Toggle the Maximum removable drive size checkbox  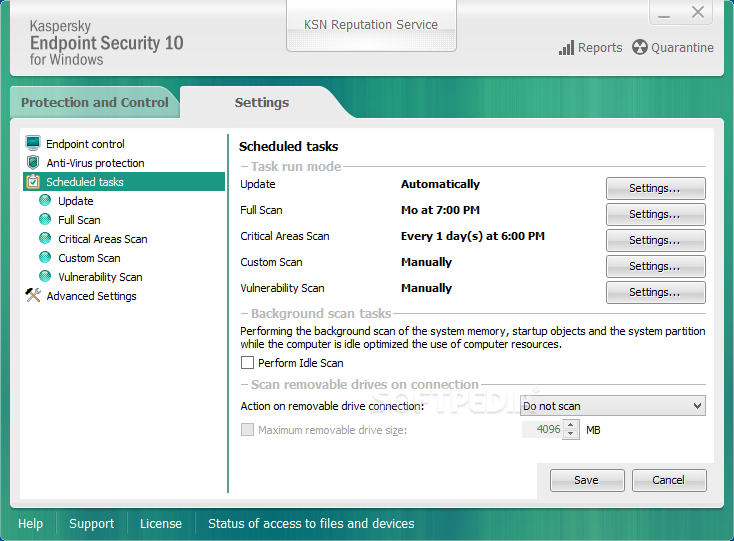[247, 430]
